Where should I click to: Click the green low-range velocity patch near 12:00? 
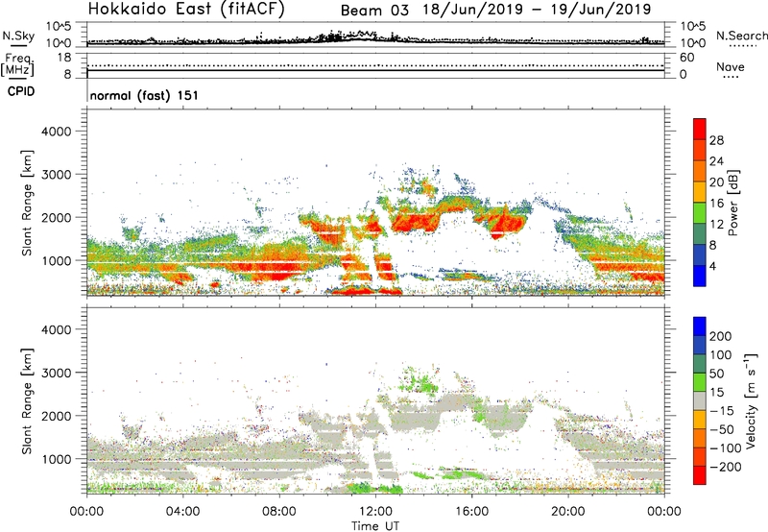click(x=374, y=488)
